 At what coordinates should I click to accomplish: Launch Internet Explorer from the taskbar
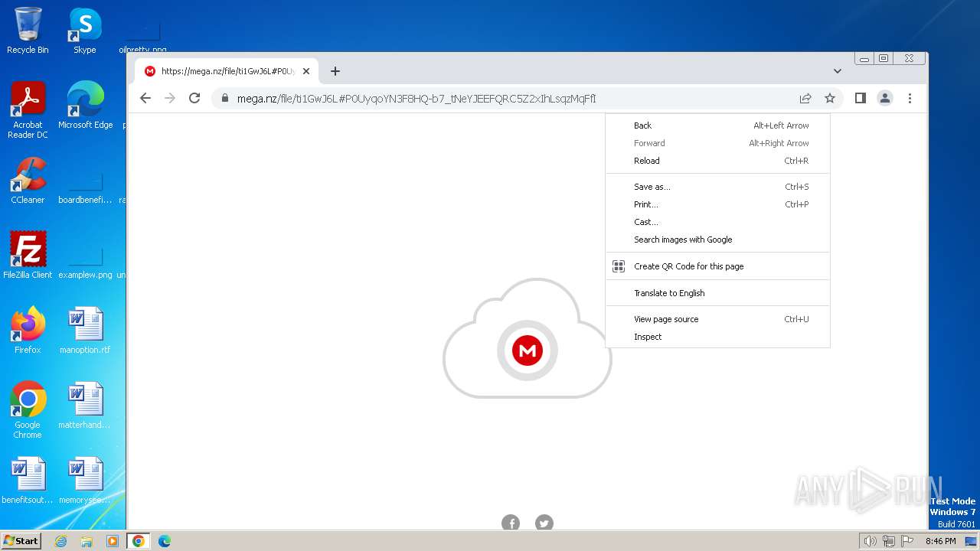point(60,541)
